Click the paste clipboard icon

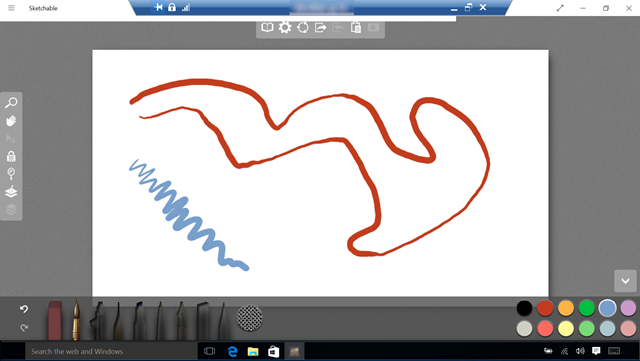[356, 27]
